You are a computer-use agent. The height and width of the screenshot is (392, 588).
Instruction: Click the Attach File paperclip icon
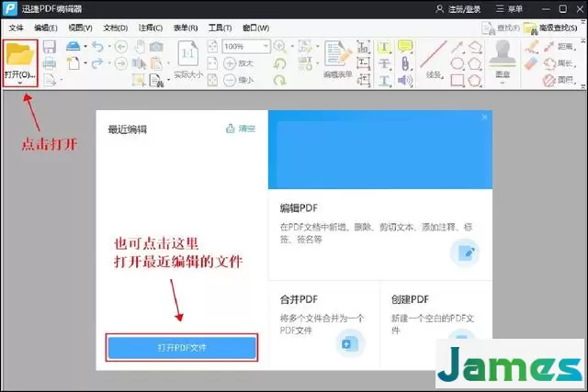(x=405, y=63)
